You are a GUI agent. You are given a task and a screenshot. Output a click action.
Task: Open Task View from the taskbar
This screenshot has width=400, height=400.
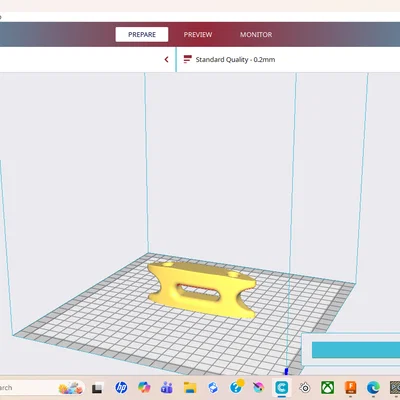[97, 388]
